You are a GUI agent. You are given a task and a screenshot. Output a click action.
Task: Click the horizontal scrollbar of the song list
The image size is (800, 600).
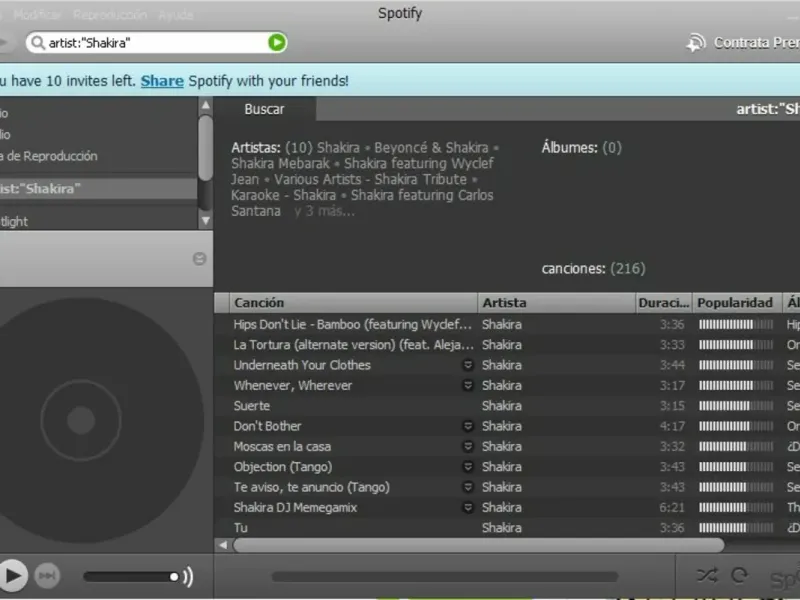click(x=479, y=545)
